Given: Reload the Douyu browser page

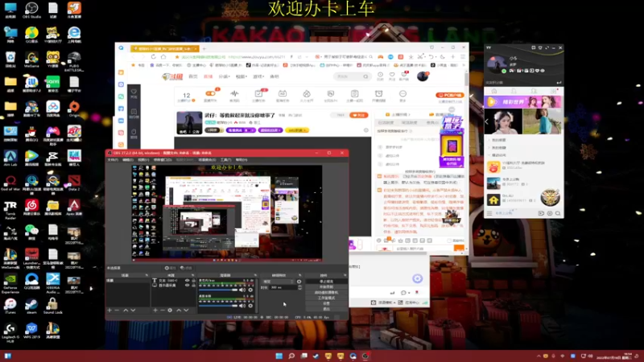Looking at the screenshot, I should (x=153, y=56).
